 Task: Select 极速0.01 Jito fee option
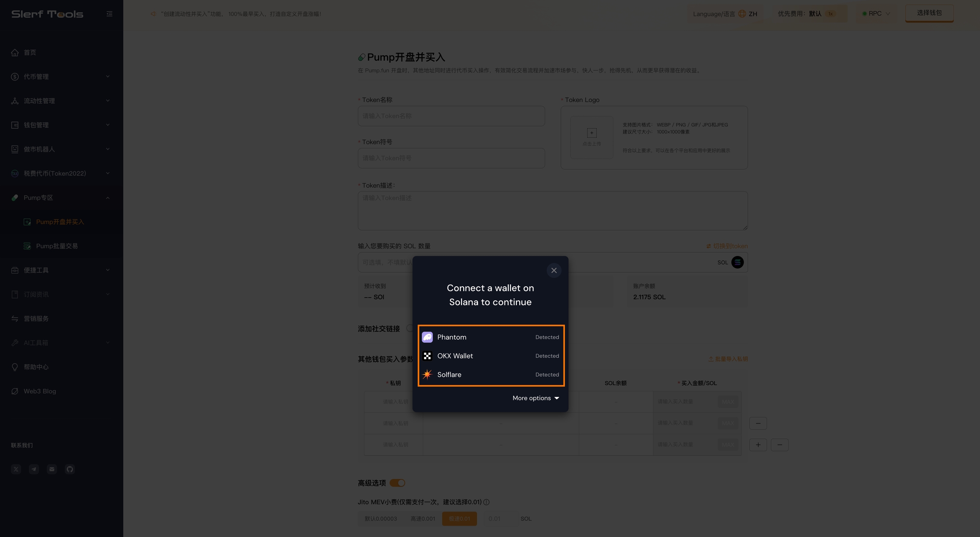459,519
